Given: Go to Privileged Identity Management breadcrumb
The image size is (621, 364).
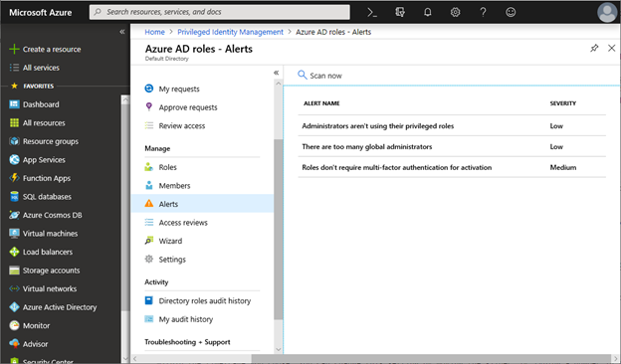Looking at the screenshot, I should click(x=231, y=32).
